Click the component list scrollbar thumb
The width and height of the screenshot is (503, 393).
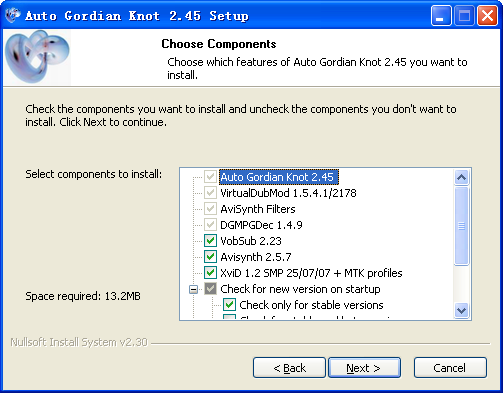pos(462,226)
